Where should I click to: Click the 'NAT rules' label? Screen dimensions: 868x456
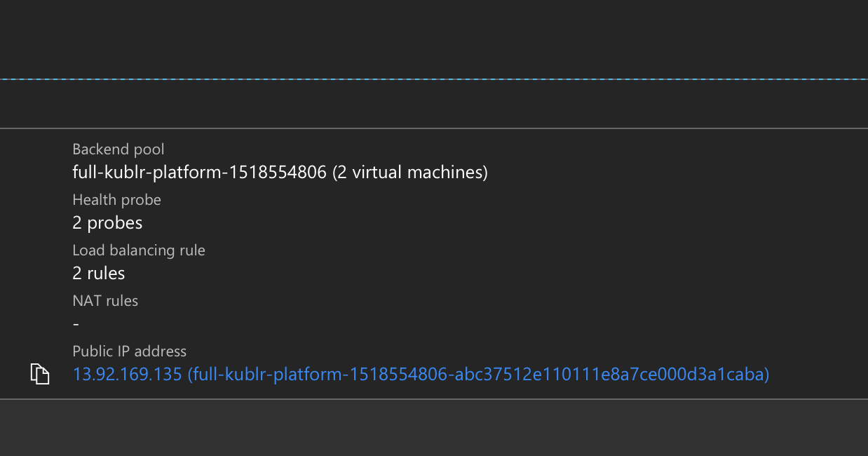click(x=105, y=301)
